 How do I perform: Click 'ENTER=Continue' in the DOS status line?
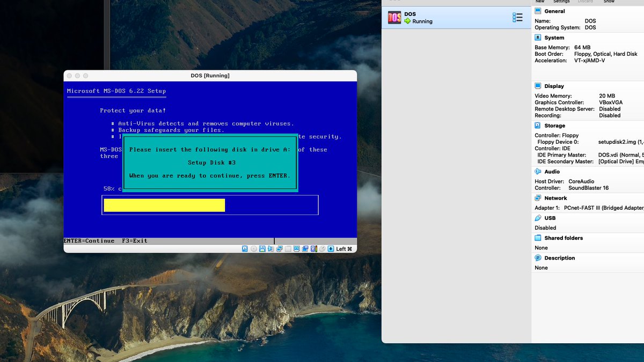[x=89, y=241]
